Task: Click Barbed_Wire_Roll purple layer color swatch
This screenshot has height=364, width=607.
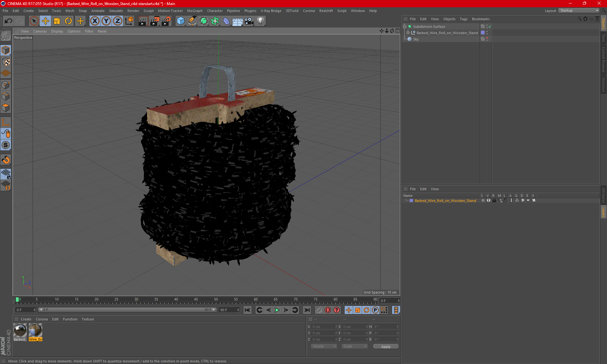Action: 483,33
